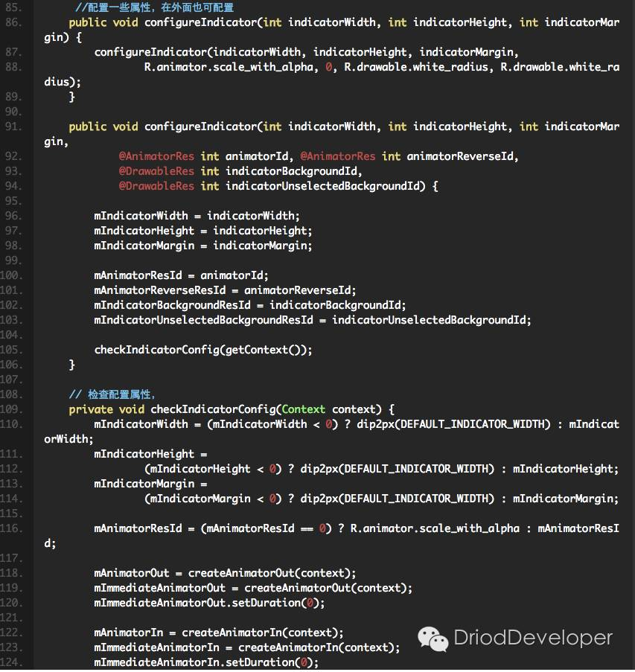Viewport: 635px width, 672px height.
Task: Click 'mIndicatorUnselectedBackgroundResId' assignment on line 103
Action: [313, 320]
